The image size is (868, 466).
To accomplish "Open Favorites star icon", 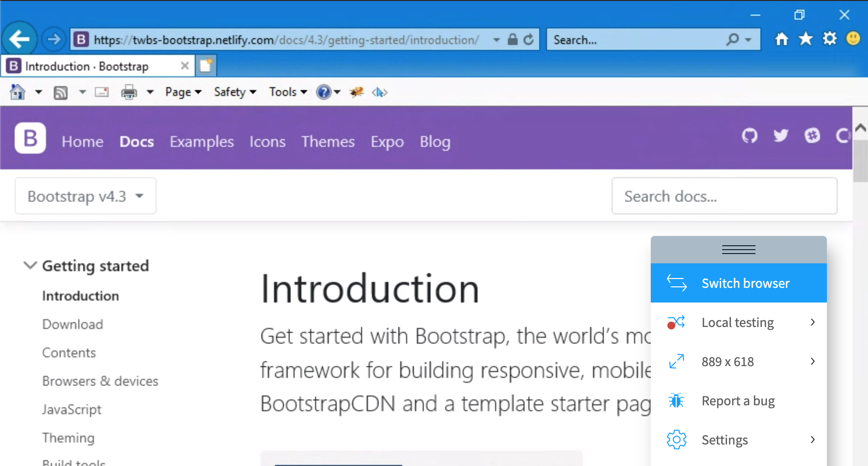I will [805, 39].
